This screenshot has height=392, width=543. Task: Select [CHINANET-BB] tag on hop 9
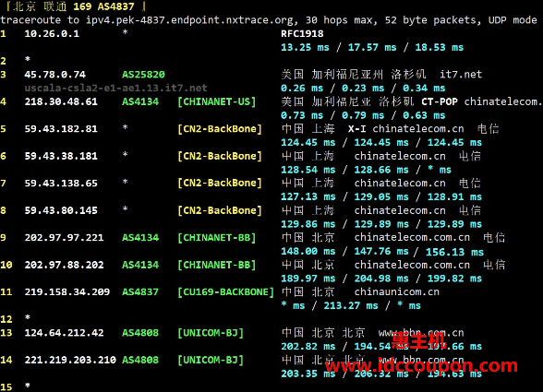[x=217, y=238]
